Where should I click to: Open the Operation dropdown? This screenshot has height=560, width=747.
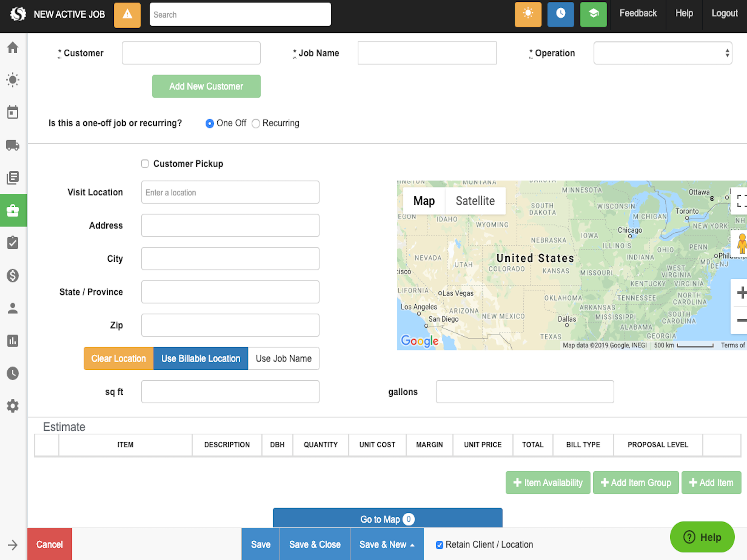[x=663, y=53]
